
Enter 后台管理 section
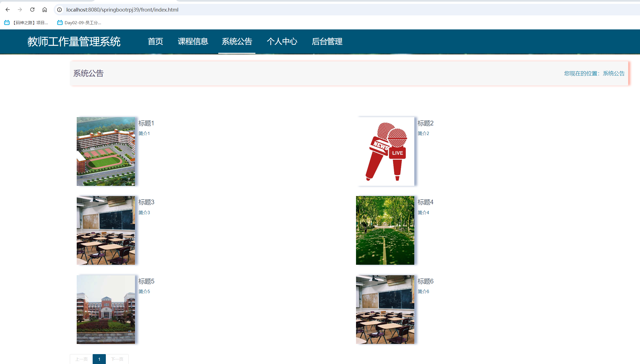click(327, 42)
